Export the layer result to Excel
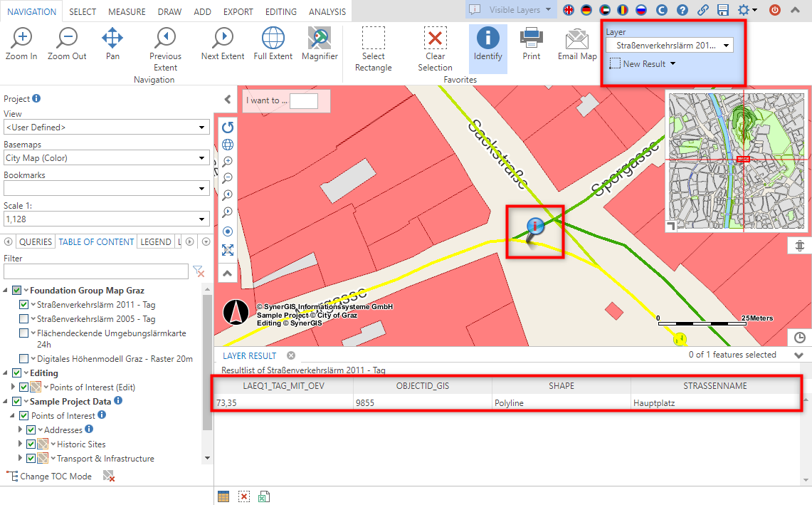The width and height of the screenshot is (812, 505). (263, 496)
